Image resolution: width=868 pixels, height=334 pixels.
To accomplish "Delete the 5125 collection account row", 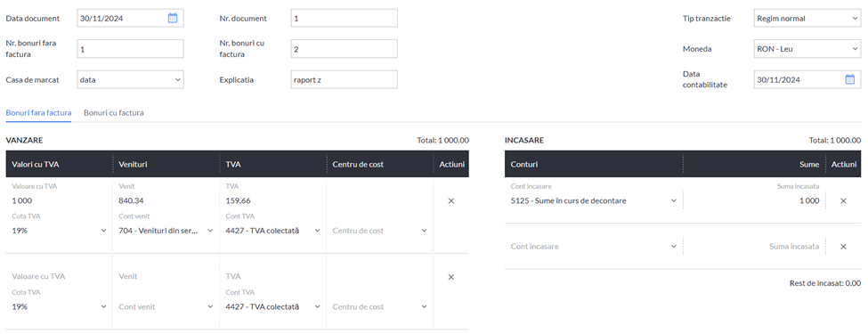I will coord(843,201).
